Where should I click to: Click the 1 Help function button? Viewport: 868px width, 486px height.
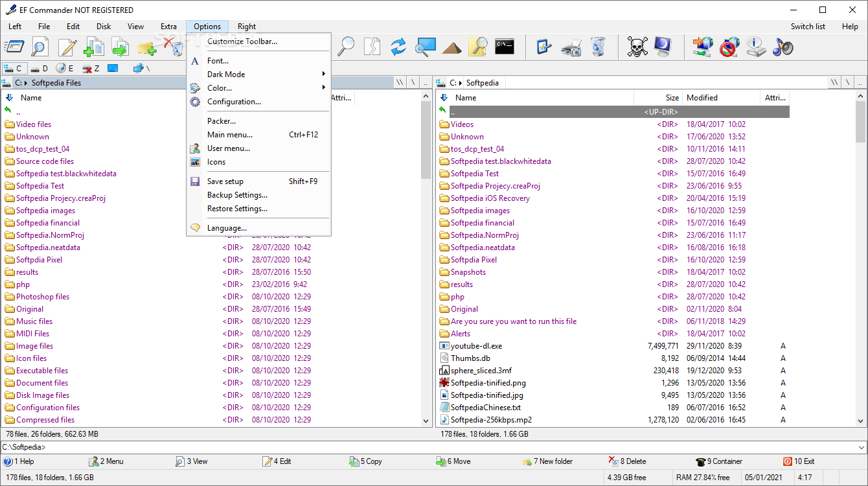pyautogui.click(x=19, y=461)
